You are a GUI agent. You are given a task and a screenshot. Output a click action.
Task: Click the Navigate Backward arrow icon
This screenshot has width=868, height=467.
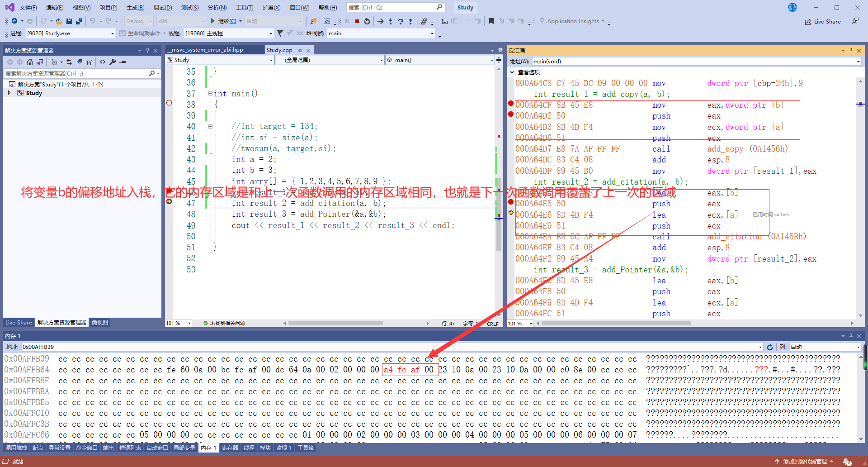pos(14,21)
